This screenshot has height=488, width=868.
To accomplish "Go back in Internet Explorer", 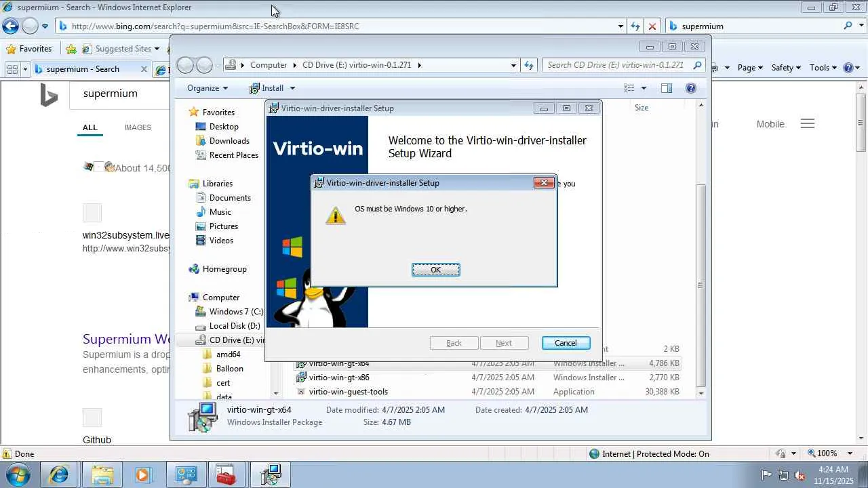I will (x=10, y=26).
